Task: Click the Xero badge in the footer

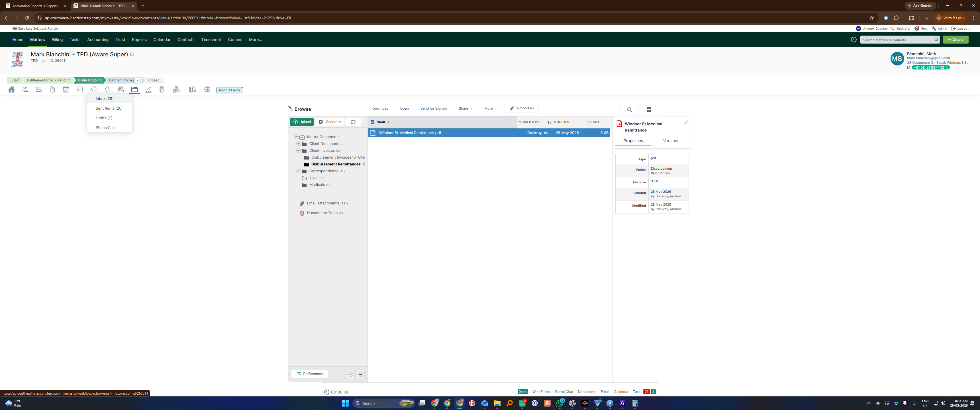Action: 523,392
